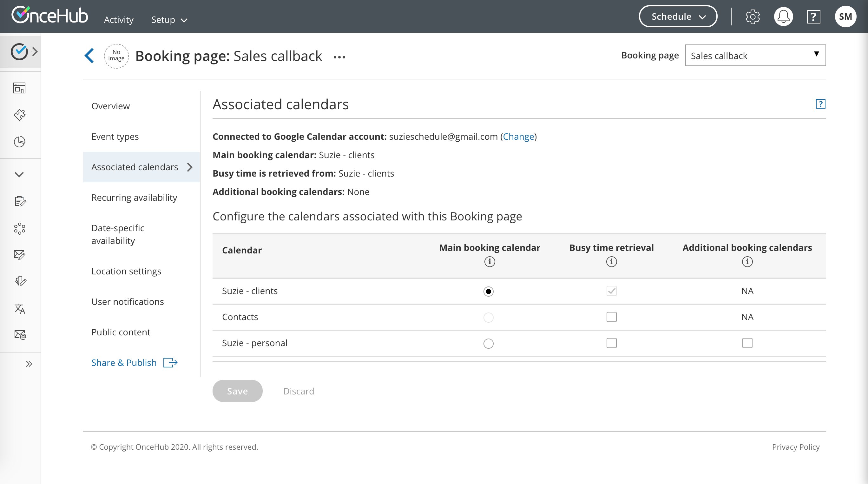Viewport: 868px width, 484px height.
Task: Select Suzie - personal as main booking calendar
Action: pyautogui.click(x=488, y=343)
